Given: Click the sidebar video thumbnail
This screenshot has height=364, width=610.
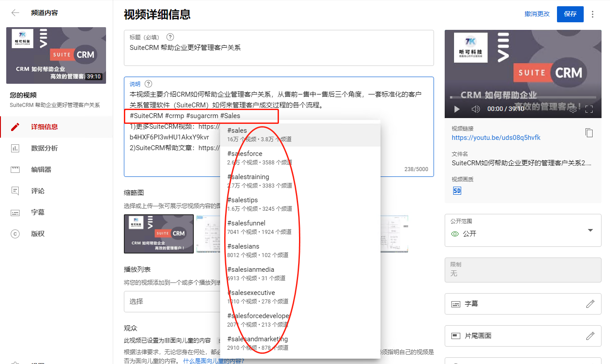Looking at the screenshot, I should (x=56, y=55).
